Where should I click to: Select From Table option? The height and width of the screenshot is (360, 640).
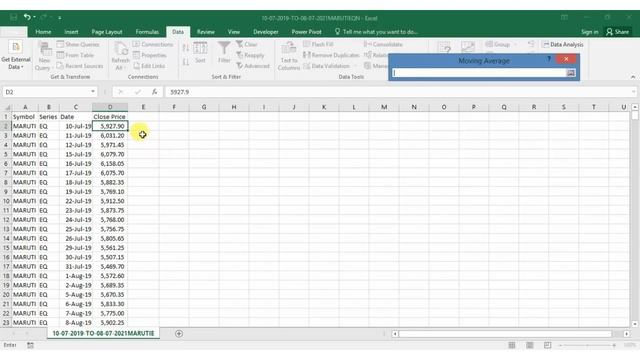[76, 55]
